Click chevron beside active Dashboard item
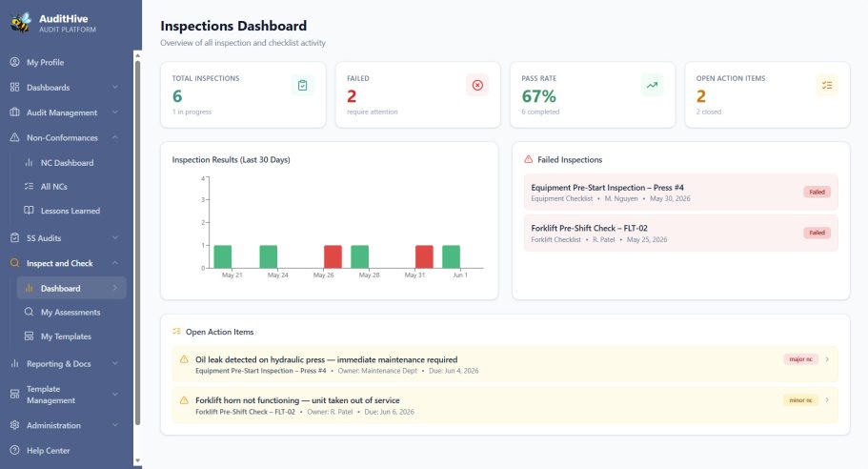 point(115,288)
